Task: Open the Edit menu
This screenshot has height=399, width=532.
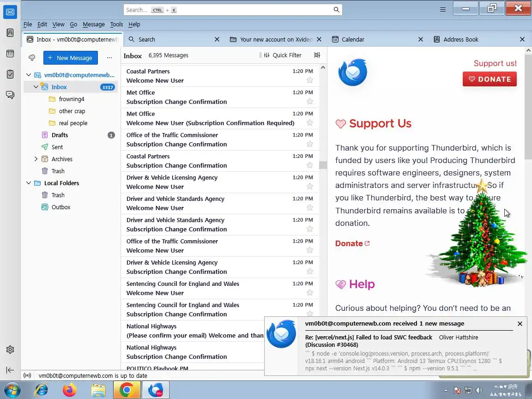Action: point(42,24)
